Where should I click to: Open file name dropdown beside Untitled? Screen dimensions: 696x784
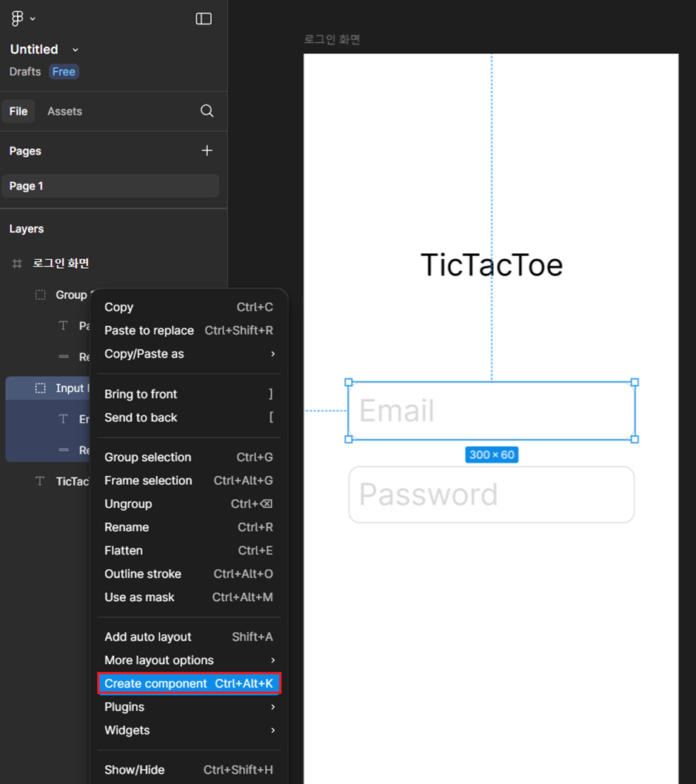pos(76,50)
